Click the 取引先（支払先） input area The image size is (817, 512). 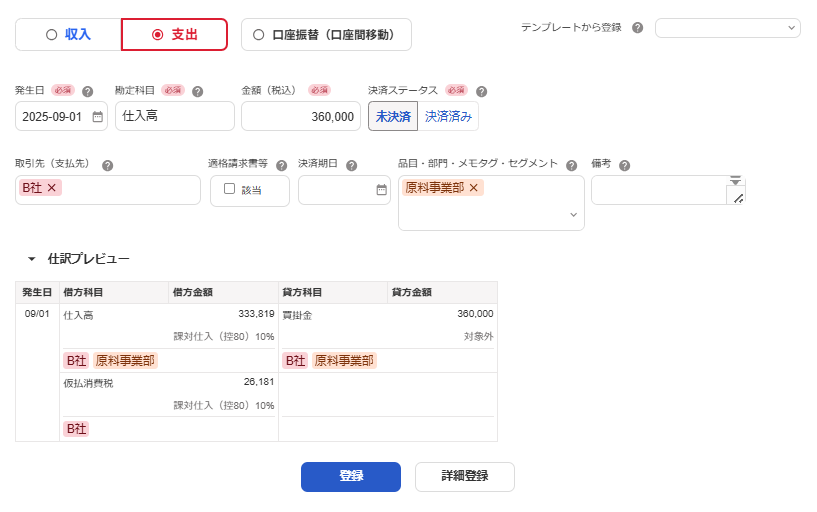pyautogui.click(x=108, y=190)
